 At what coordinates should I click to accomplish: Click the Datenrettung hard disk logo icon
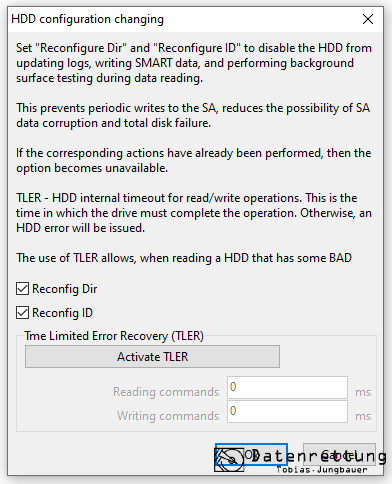pos(229,460)
